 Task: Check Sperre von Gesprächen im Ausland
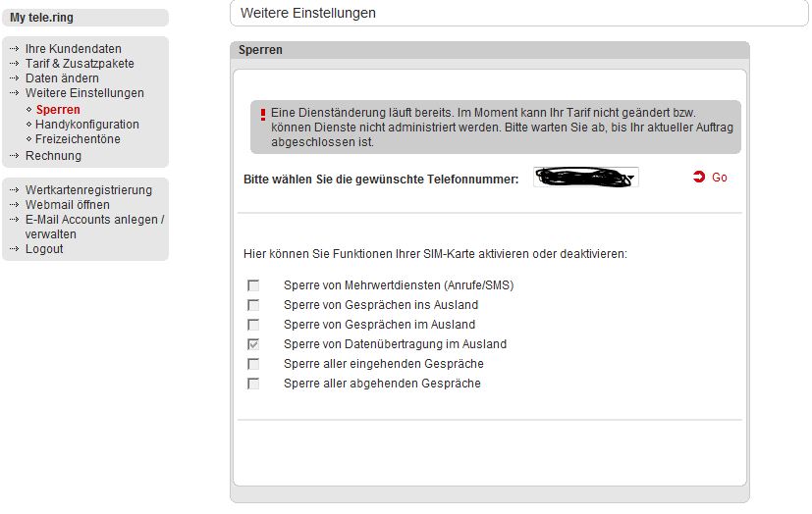coord(253,325)
